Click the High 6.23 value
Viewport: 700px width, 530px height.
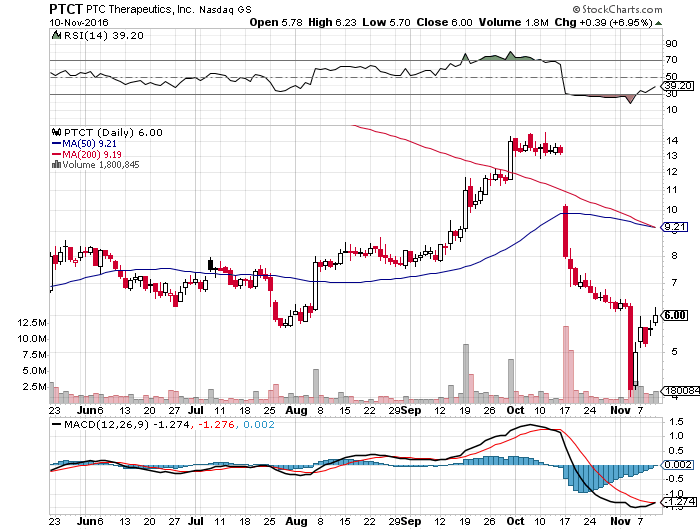coord(332,22)
